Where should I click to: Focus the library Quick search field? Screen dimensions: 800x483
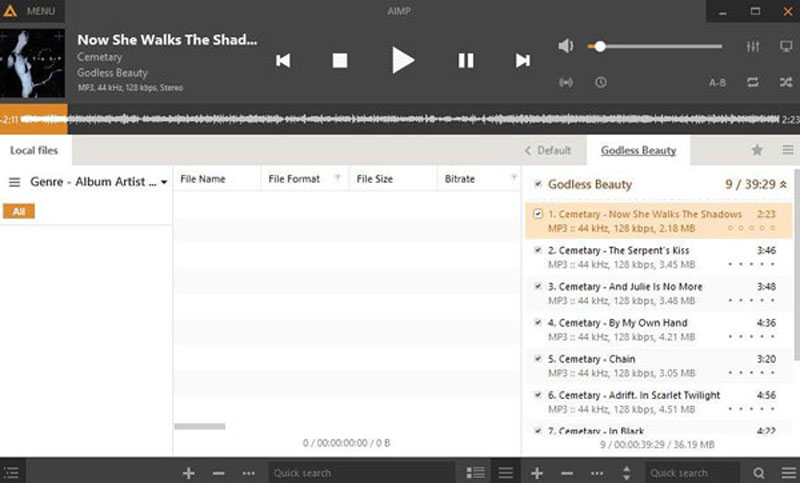pos(361,473)
